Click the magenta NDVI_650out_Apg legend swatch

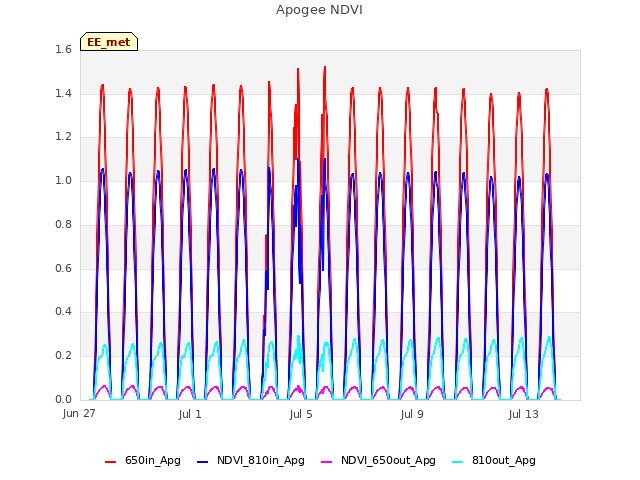[327, 462]
